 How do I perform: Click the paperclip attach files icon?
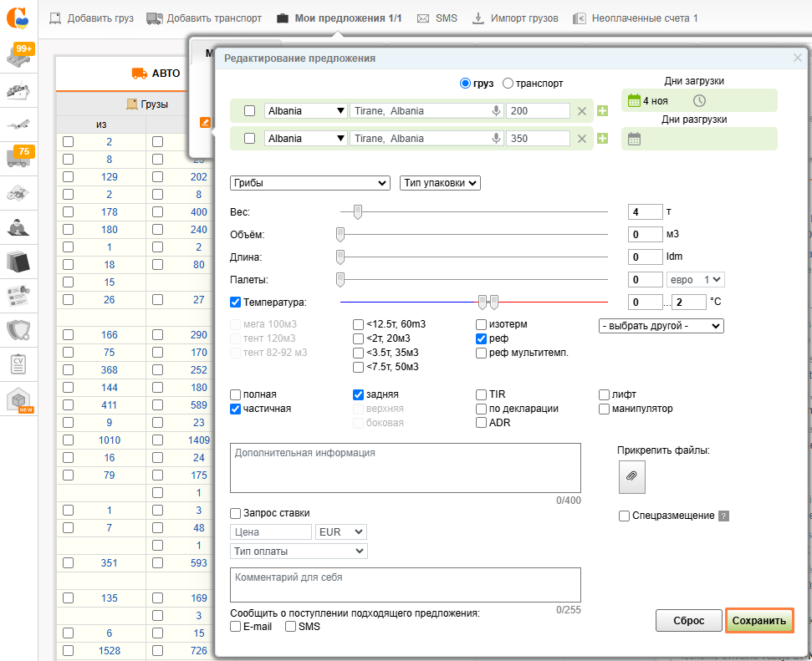point(631,476)
